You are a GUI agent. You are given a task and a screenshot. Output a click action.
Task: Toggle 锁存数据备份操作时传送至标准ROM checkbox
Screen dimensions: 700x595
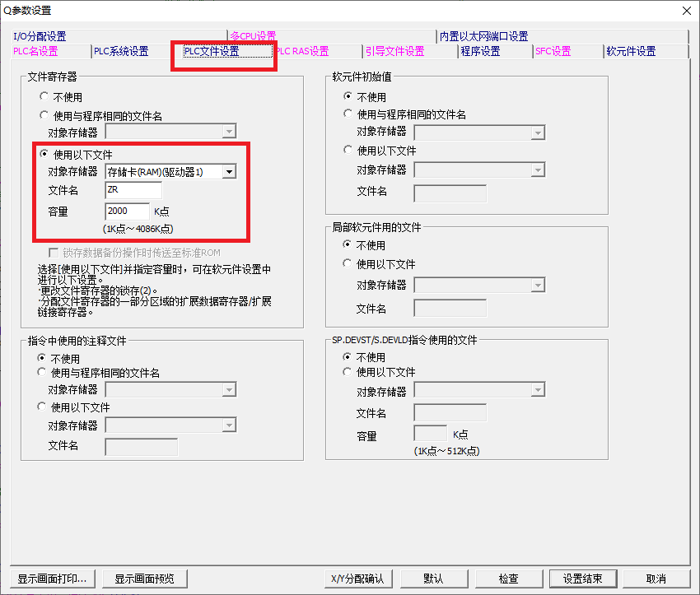[x=54, y=253]
